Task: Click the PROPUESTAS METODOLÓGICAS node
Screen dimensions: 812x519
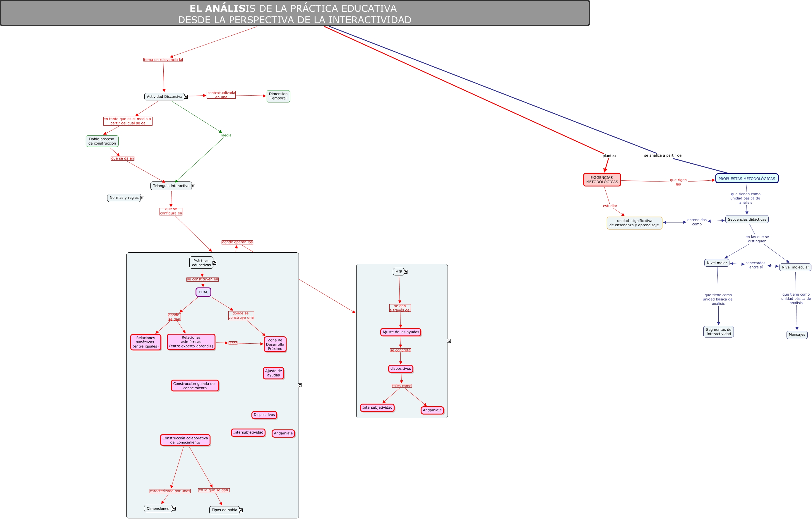Action: pyautogui.click(x=747, y=179)
